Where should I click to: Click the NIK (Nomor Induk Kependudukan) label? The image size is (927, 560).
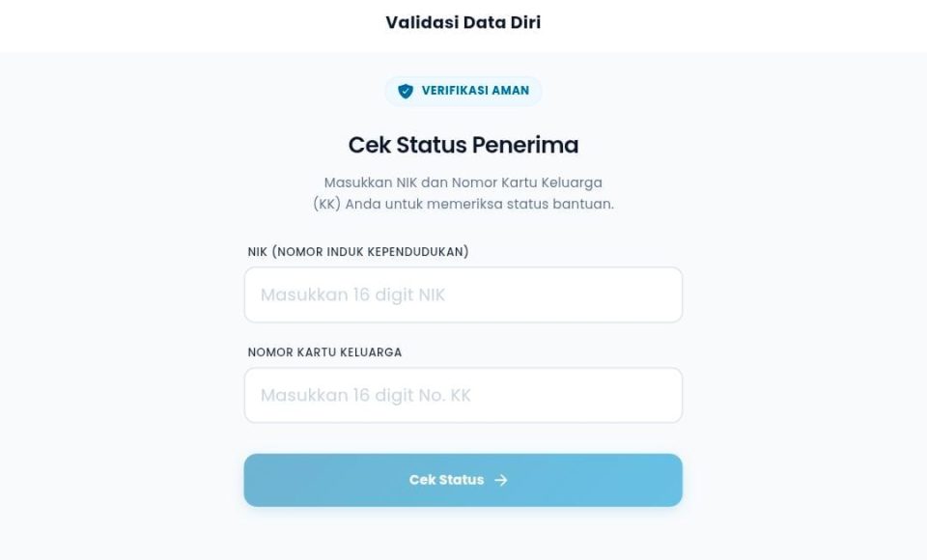(358, 252)
